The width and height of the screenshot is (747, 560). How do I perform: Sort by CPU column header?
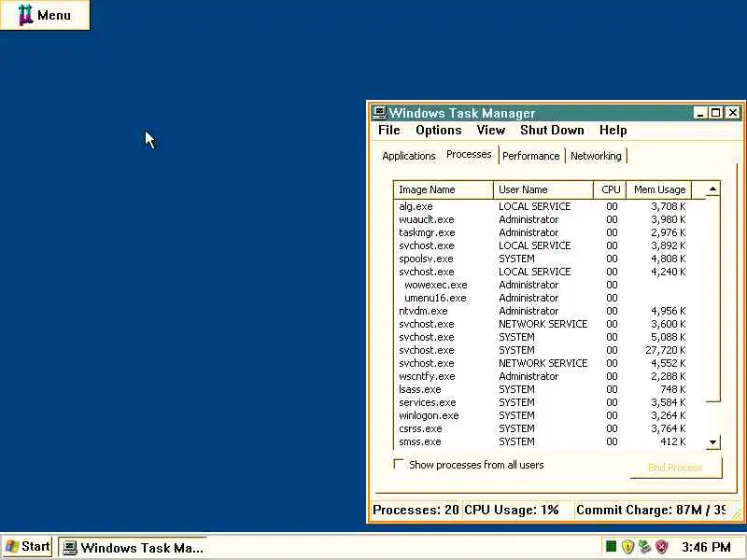pyautogui.click(x=610, y=189)
